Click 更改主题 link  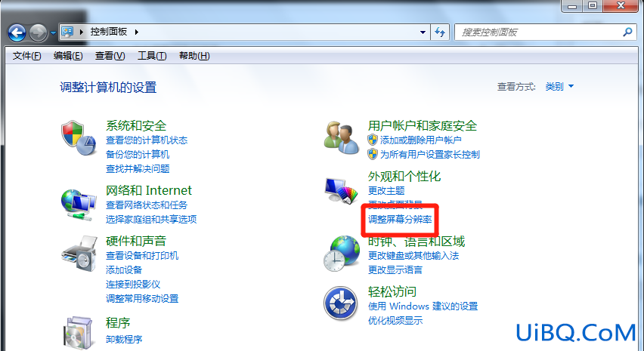click(386, 191)
